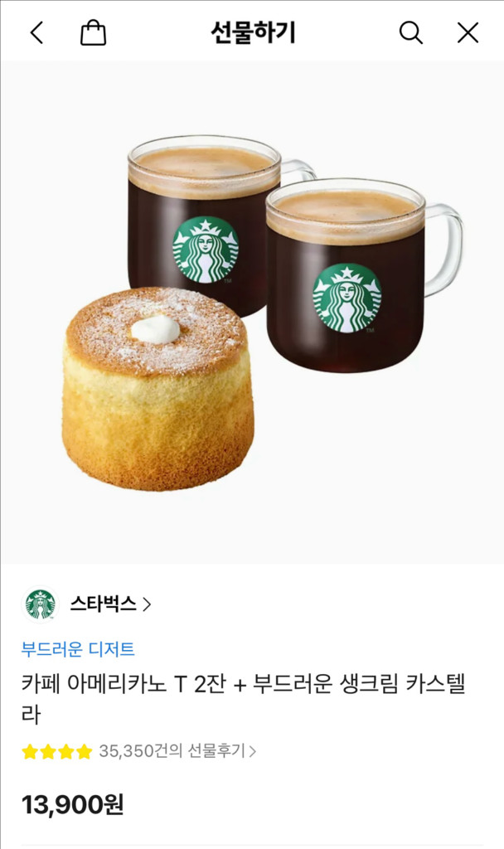Viewport: 504px width, 849px height.
Task: Open the 부드러운 디저트 category link
Action: point(78,648)
